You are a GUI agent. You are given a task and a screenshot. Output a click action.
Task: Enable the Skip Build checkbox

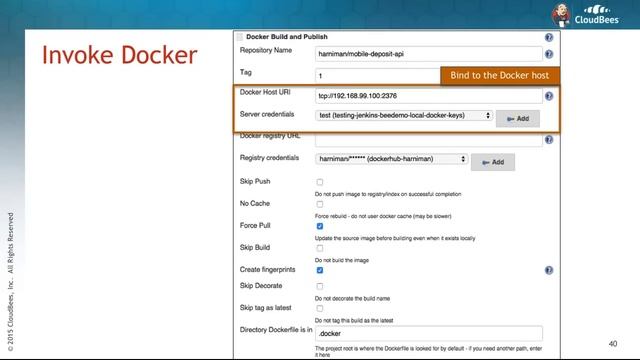point(320,248)
